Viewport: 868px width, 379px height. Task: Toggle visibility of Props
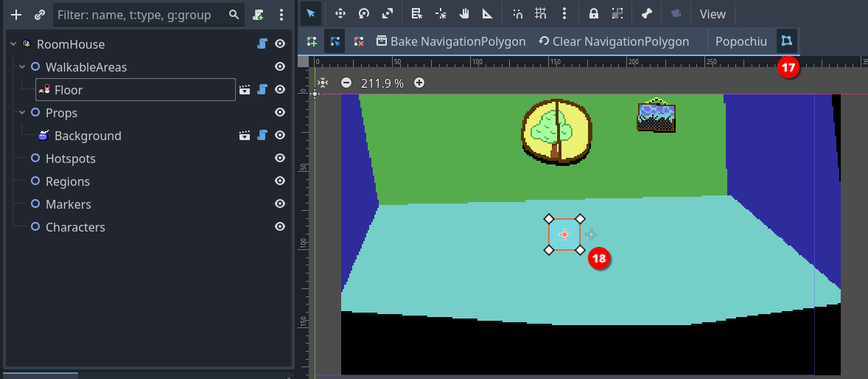(x=280, y=113)
